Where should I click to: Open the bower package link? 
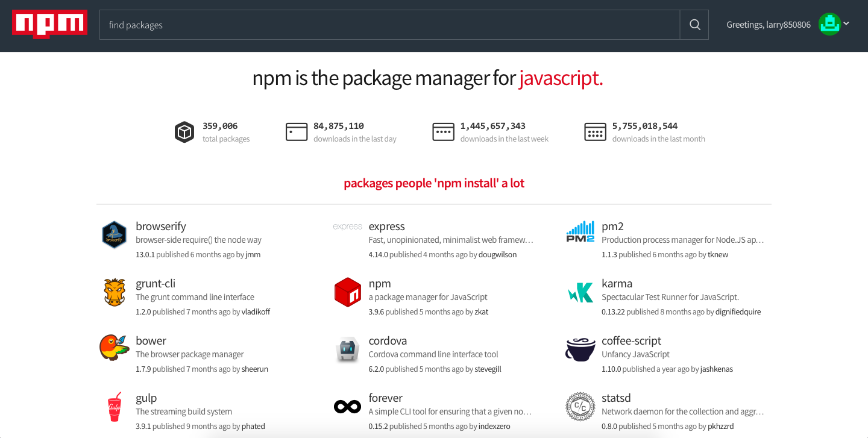(x=151, y=341)
